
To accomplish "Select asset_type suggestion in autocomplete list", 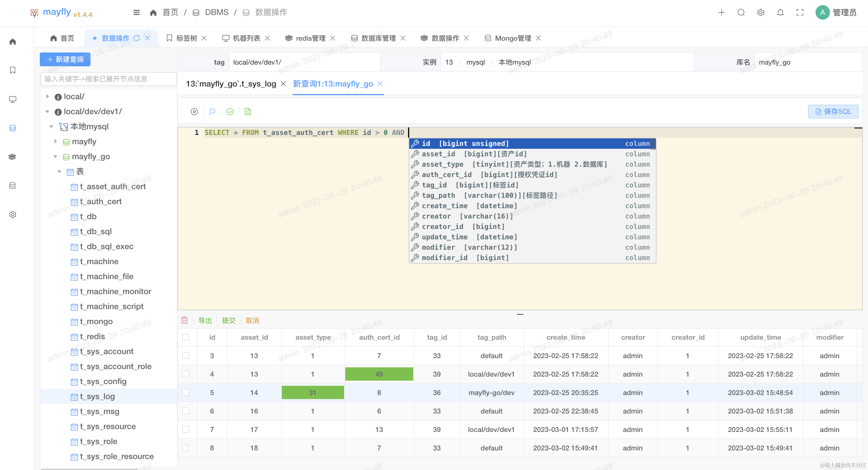I will 532,164.
